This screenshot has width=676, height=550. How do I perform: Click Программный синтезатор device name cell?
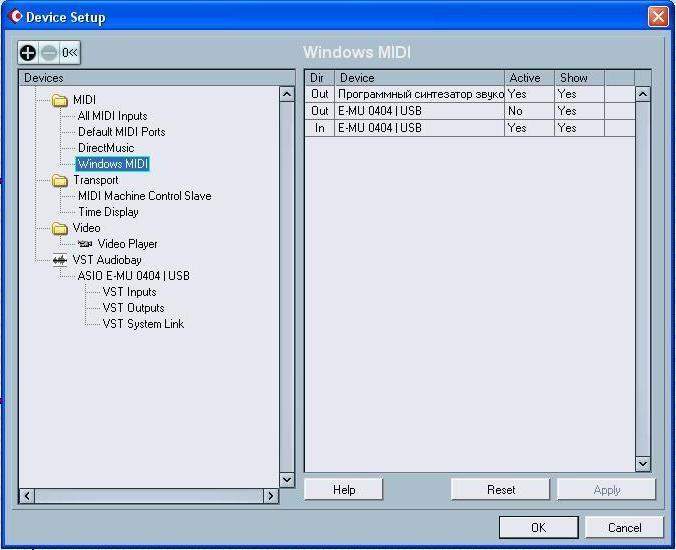pyautogui.click(x=419, y=94)
